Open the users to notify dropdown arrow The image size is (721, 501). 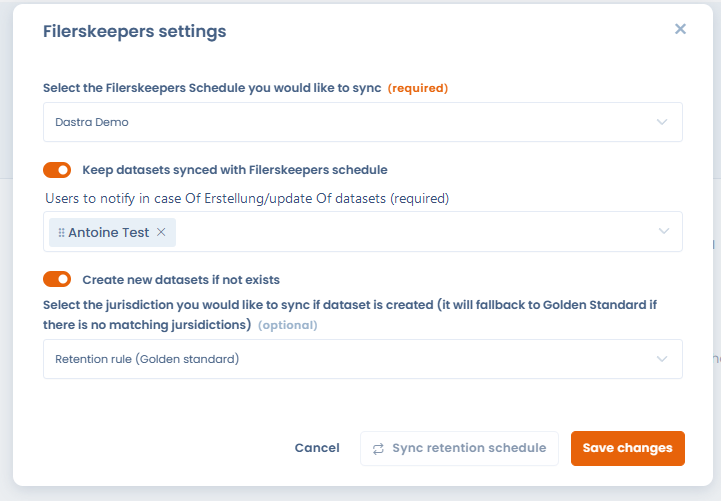(x=664, y=231)
